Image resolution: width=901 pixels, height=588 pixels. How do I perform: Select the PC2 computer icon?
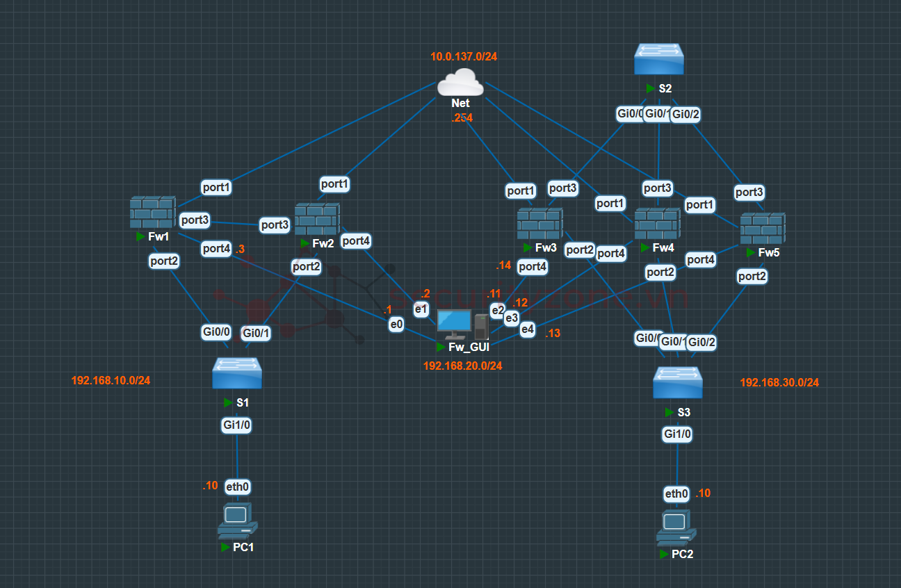coord(676,528)
